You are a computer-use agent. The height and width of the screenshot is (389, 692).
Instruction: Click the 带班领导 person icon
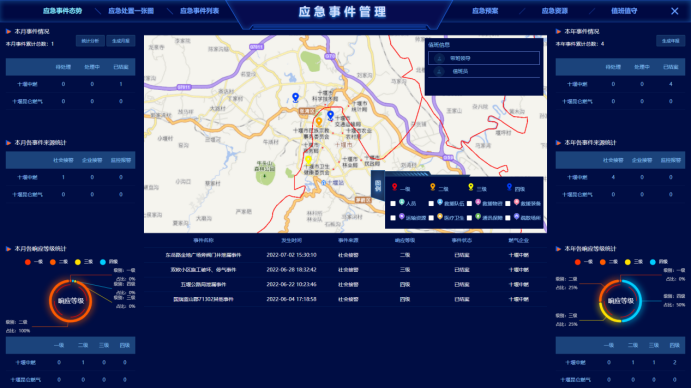point(439,58)
